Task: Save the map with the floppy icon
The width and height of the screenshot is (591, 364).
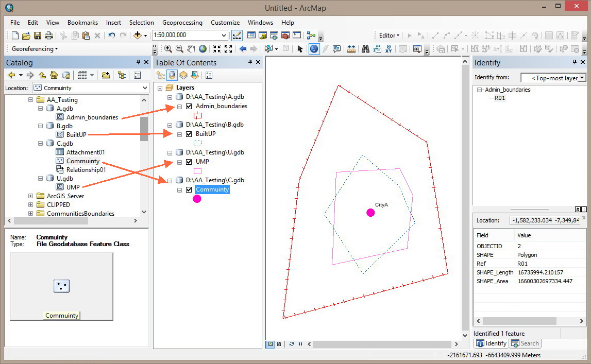Action: [37, 36]
